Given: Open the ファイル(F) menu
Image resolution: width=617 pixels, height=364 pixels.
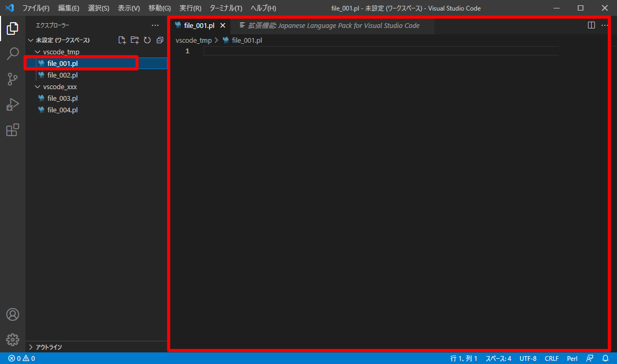Looking at the screenshot, I should click(x=36, y=8).
